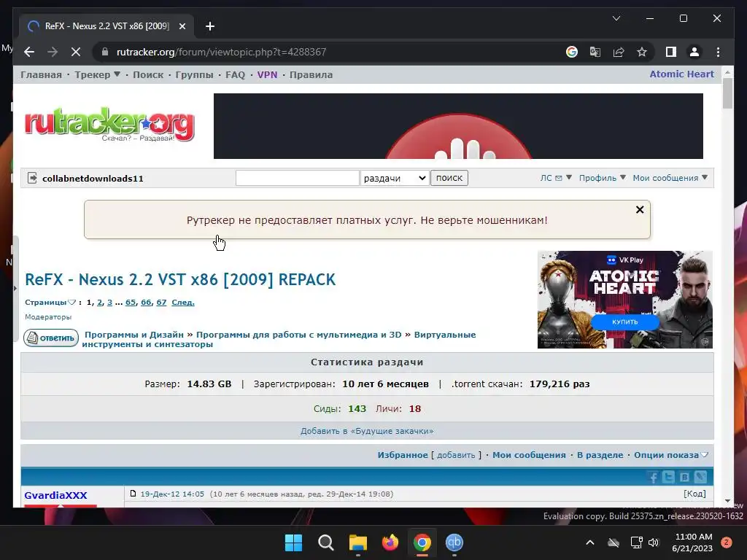Screen dimensions: 747x560
Task: Stop loading the page with the X icon
Action: pyautogui.click(x=76, y=52)
